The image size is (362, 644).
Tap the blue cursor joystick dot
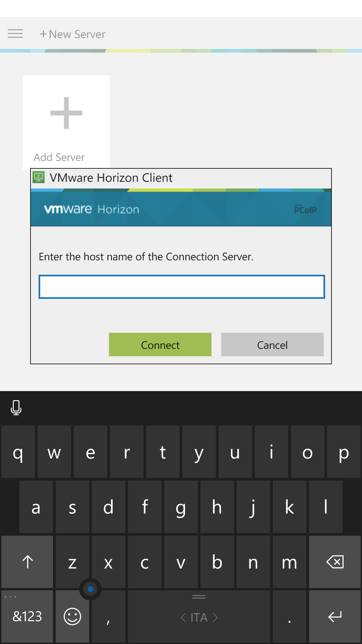[90, 589]
